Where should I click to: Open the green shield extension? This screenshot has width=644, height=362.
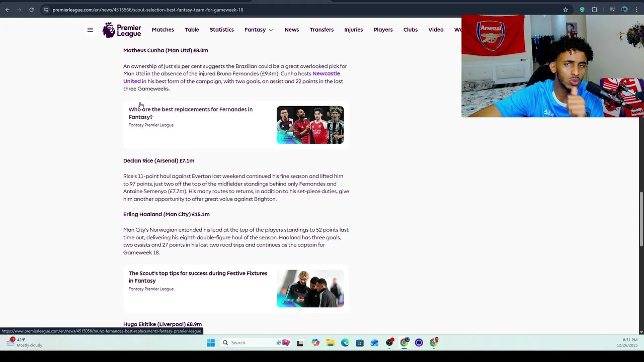click(582, 10)
